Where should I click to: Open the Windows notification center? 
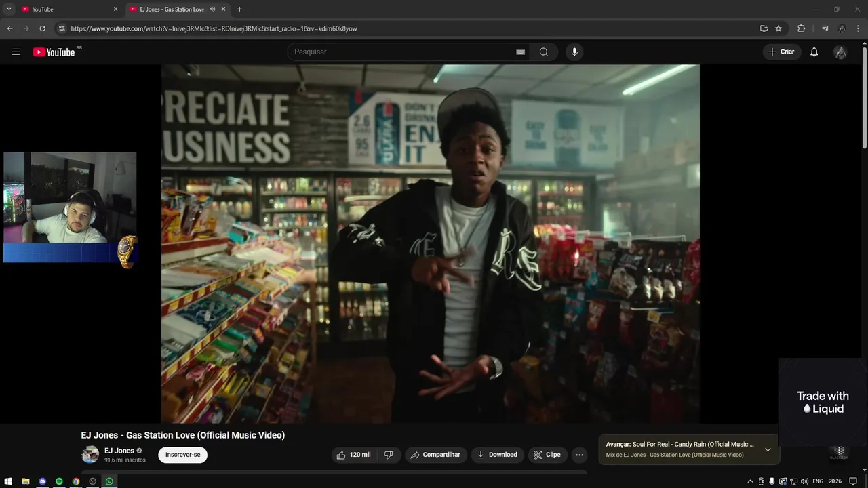853,481
